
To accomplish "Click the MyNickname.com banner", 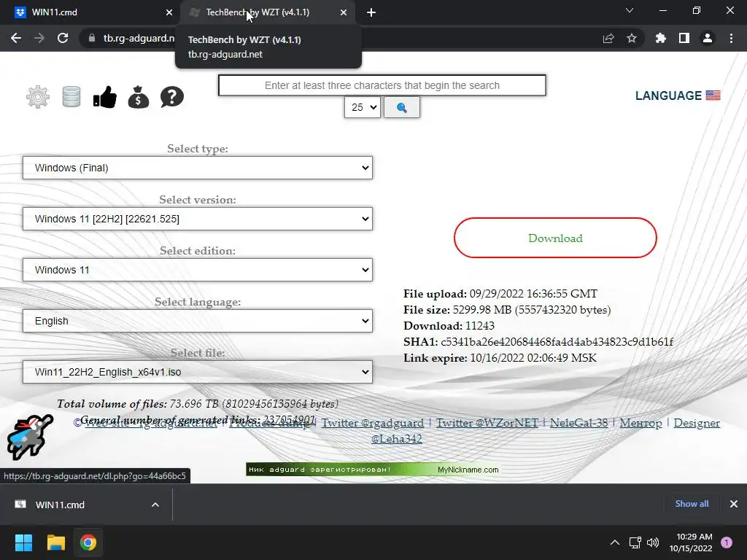I will pos(373,470).
